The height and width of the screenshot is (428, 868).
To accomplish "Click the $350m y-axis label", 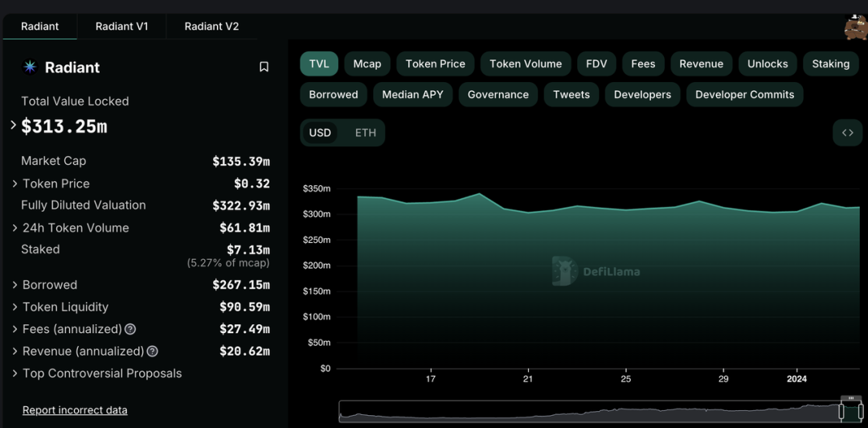I will click(317, 188).
